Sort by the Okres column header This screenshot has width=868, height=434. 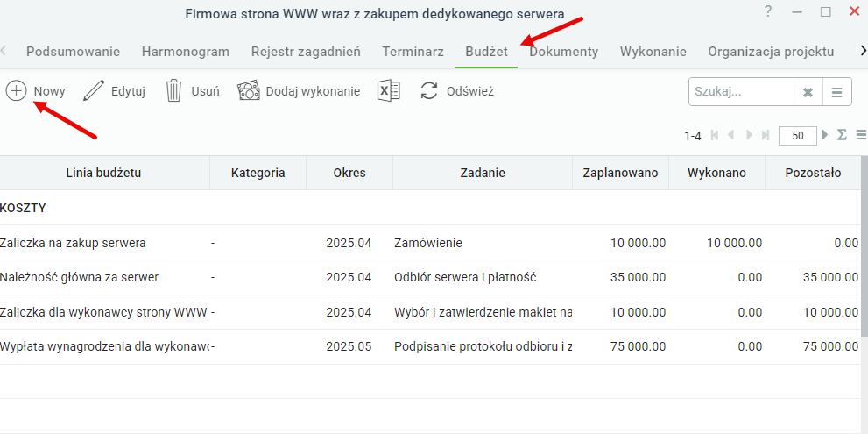point(349,173)
